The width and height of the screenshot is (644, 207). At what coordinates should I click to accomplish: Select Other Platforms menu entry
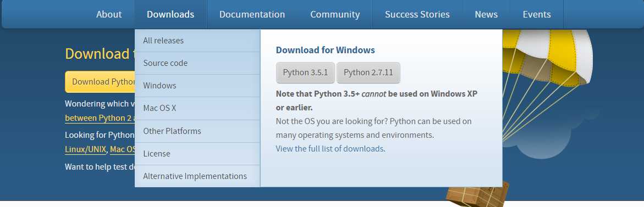(197, 131)
